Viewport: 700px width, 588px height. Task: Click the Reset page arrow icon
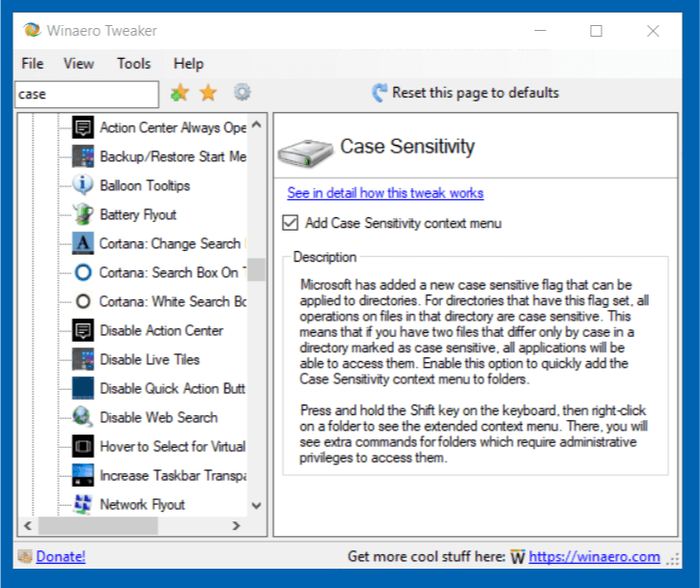pos(379,93)
